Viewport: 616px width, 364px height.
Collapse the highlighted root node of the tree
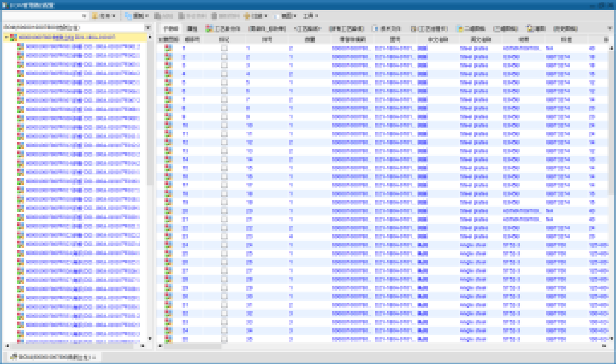point(6,37)
